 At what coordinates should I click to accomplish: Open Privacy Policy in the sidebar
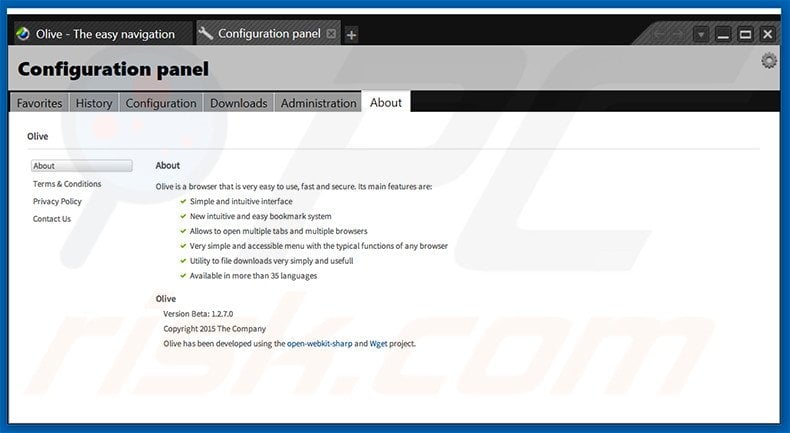(57, 201)
